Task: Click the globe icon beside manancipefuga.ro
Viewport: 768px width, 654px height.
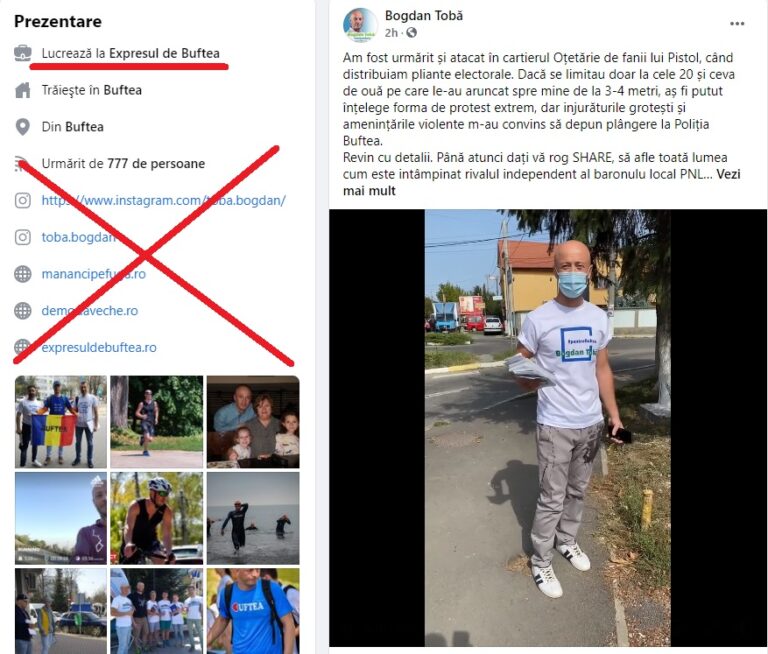Action: (x=23, y=274)
